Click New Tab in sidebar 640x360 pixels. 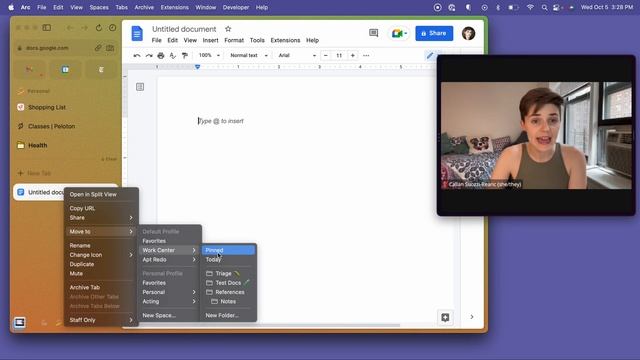66,173
